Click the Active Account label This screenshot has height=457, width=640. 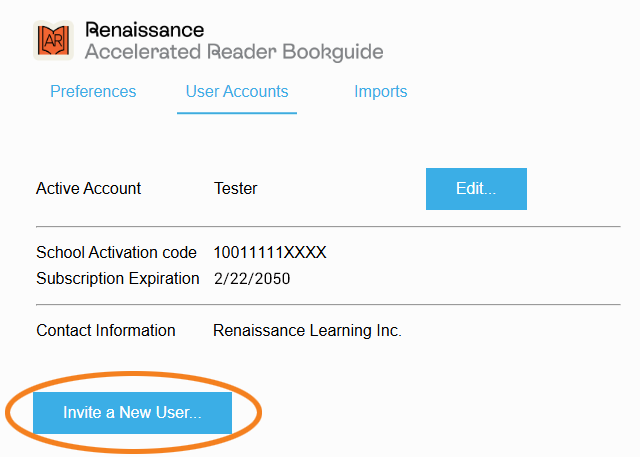point(89,188)
